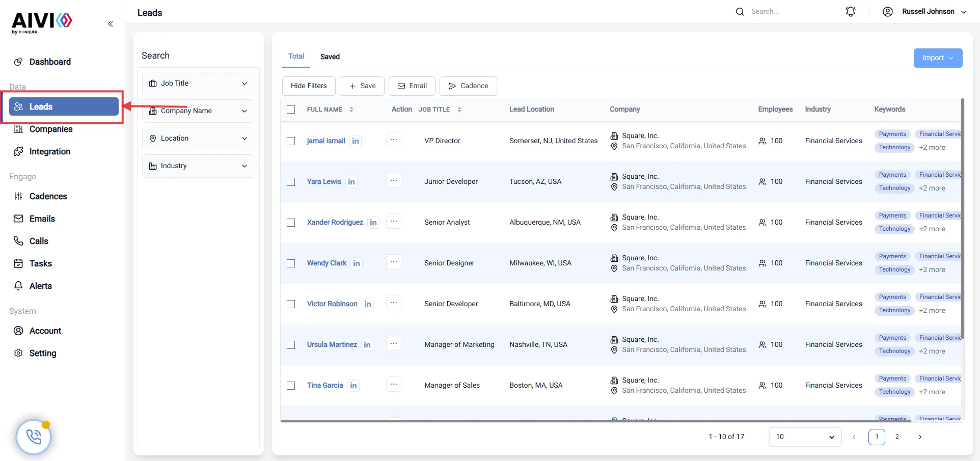Open Cadences in sidebar

click(48, 196)
